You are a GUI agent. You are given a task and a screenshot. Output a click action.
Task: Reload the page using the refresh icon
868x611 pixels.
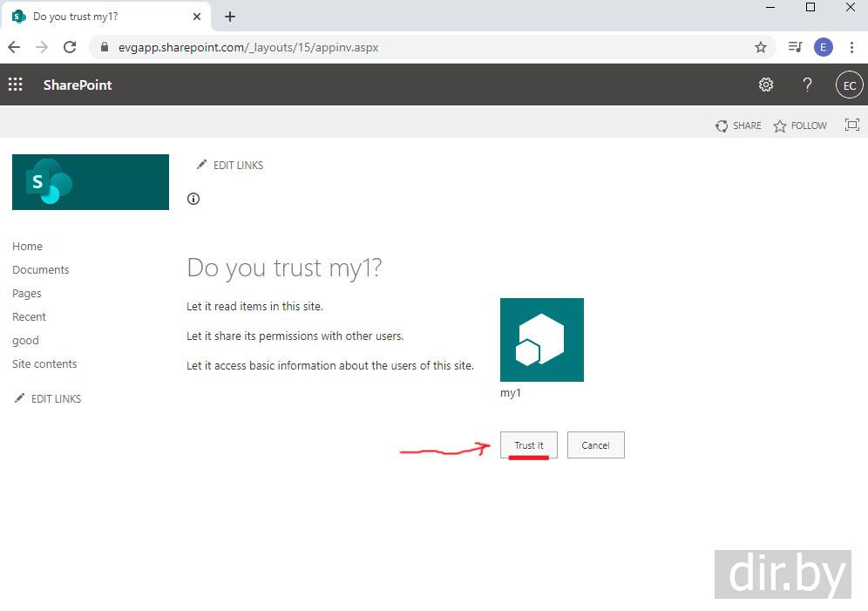pyautogui.click(x=70, y=47)
